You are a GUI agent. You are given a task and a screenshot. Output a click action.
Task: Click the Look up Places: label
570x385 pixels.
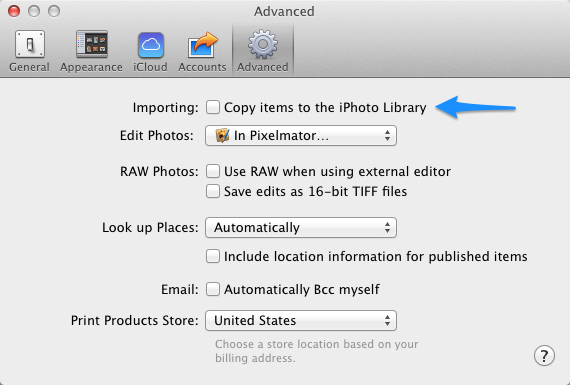(150, 228)
